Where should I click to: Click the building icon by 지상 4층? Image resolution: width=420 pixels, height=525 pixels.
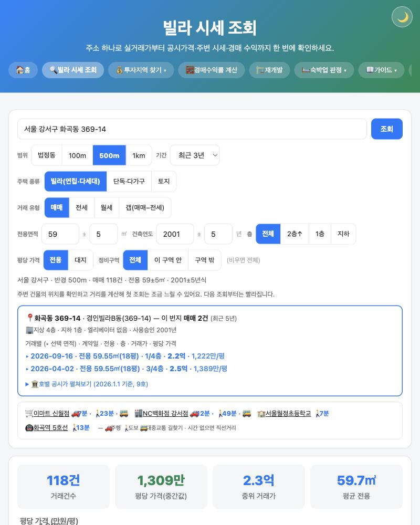click(x=29, y=330)
